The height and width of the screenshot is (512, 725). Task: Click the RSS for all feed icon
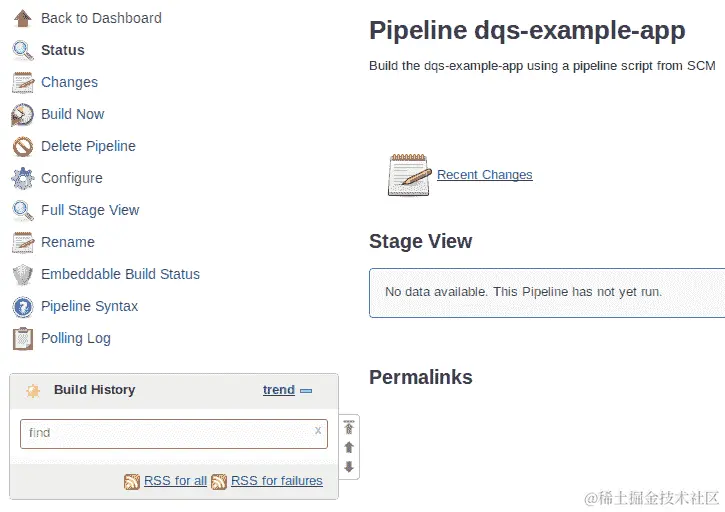[x=132, y=481]
